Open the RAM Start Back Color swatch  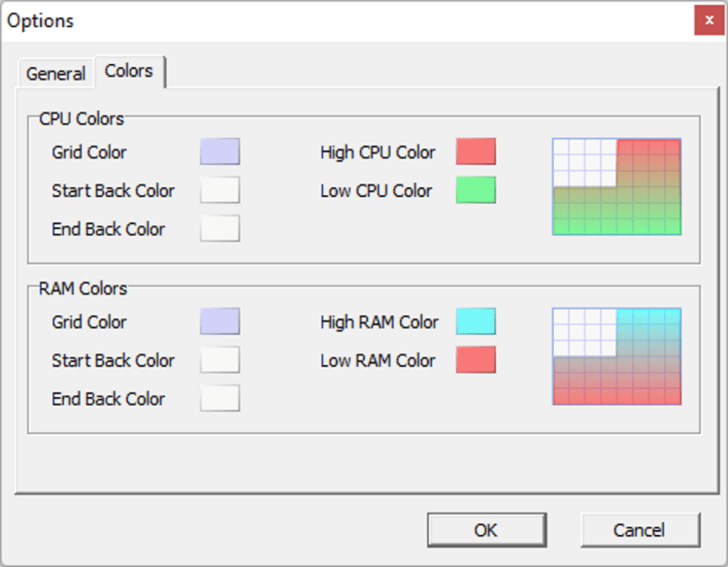(x=219, y=360)
